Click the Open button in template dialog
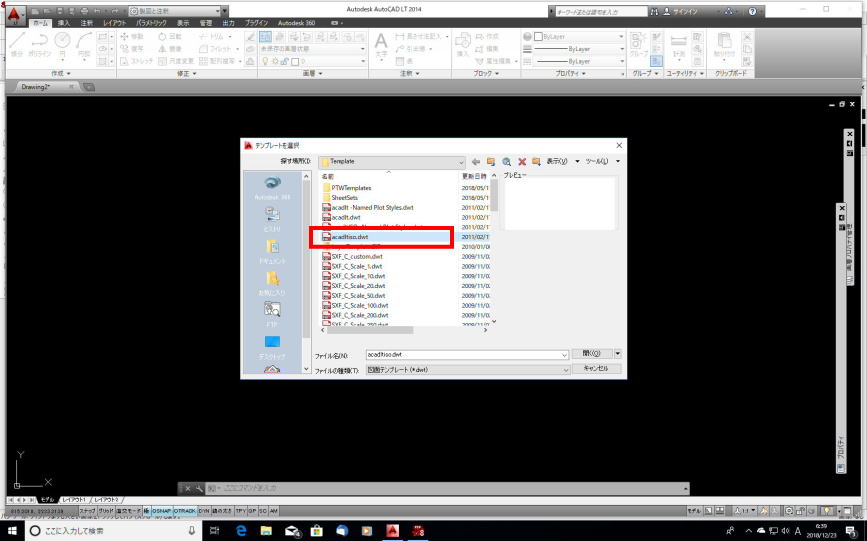This screenshot has width=867, height=541. (x=591, y=353)
